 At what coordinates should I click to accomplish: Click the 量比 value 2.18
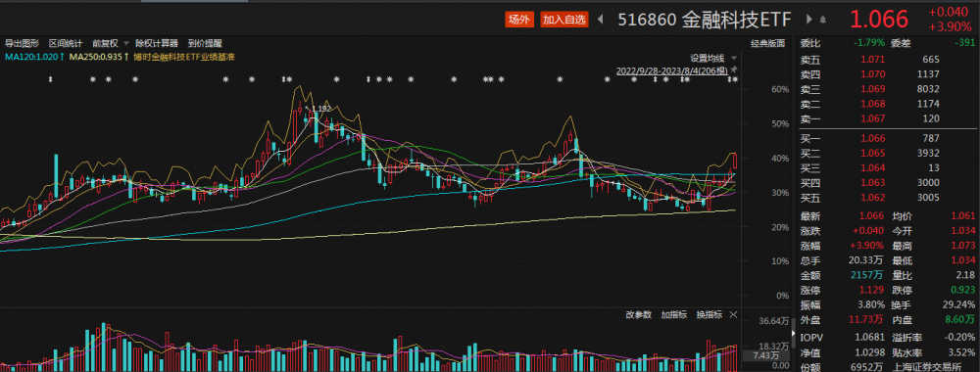[x=965, y=275]
